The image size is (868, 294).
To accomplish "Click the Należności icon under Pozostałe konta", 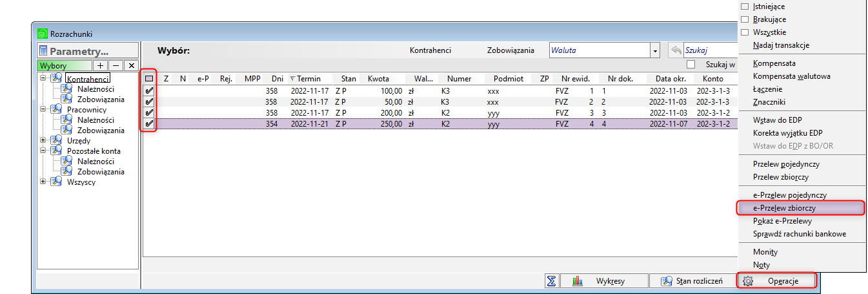I will pos(66,161).
